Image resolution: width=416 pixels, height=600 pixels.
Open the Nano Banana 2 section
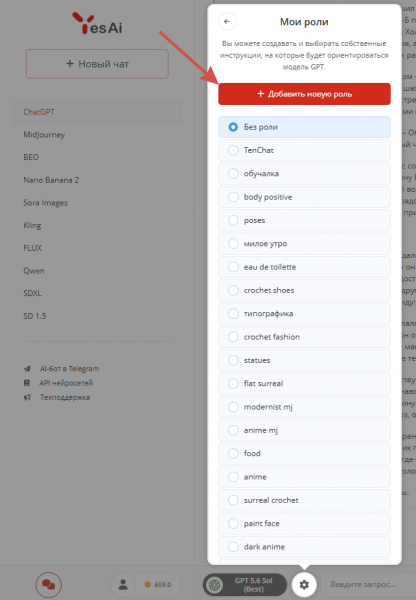51,180
